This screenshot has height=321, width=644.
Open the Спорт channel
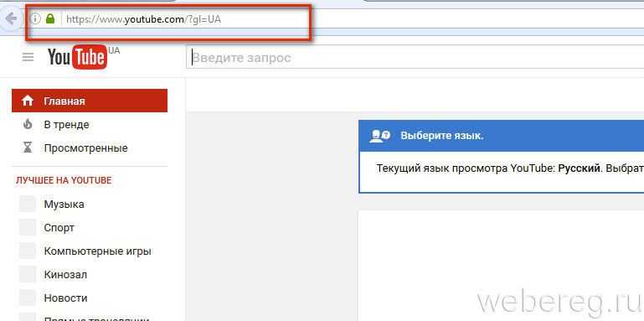[x=59, y=228]
